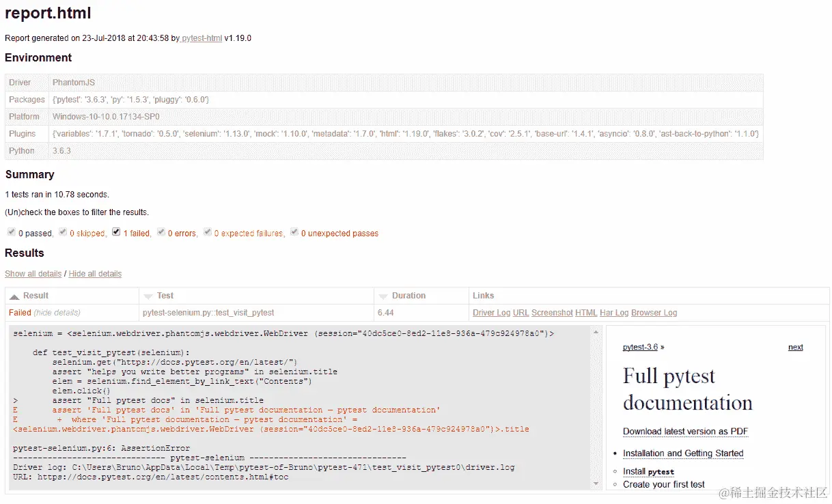Viewport: 832px width, 504px height.
Task: Open the Screenshot link
Action: point(552,313)
